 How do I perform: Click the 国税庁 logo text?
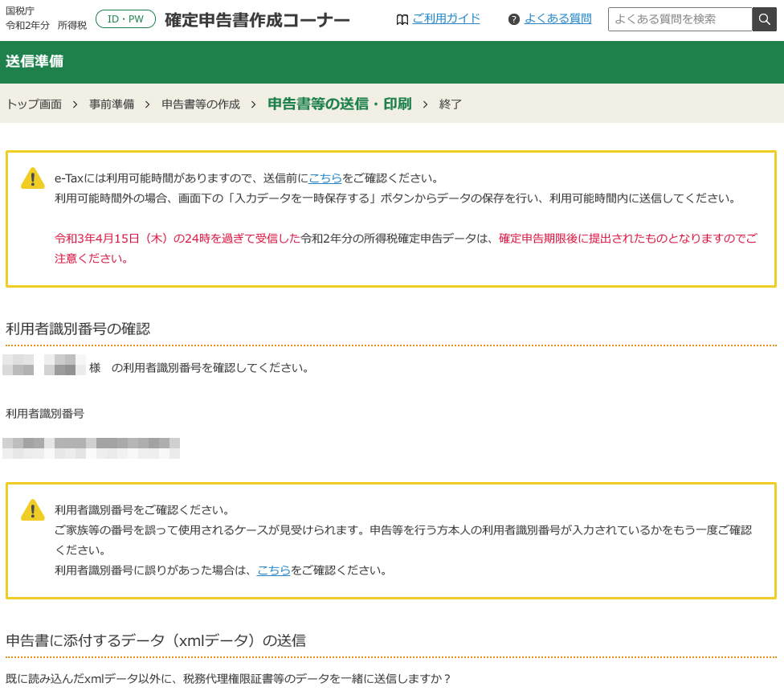(x=18, y=12)
